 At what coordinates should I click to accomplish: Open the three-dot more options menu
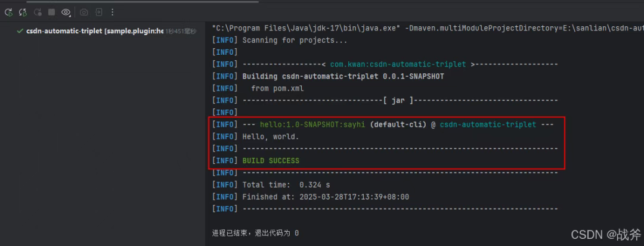113,12
